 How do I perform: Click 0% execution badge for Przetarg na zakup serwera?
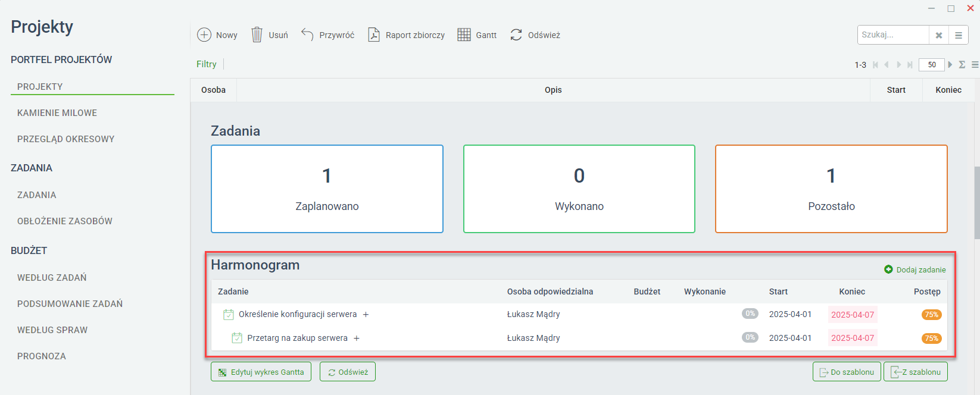coord(750,337)
